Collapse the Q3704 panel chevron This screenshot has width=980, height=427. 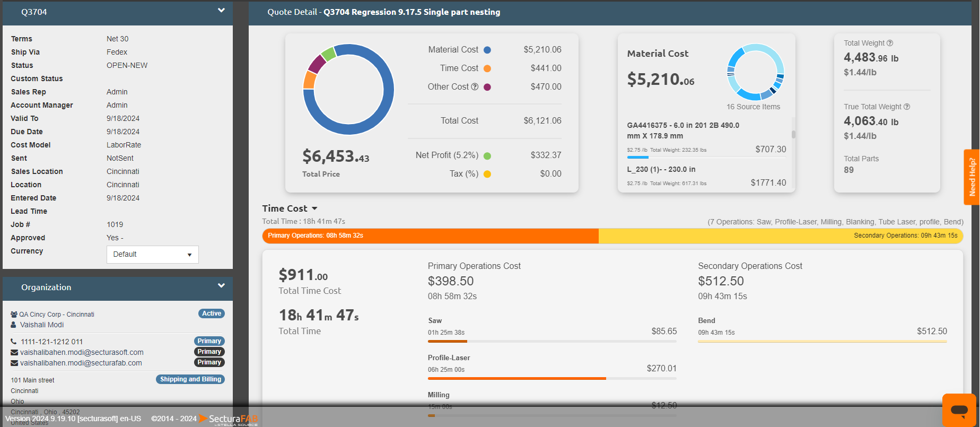click(x=221, y=11)
